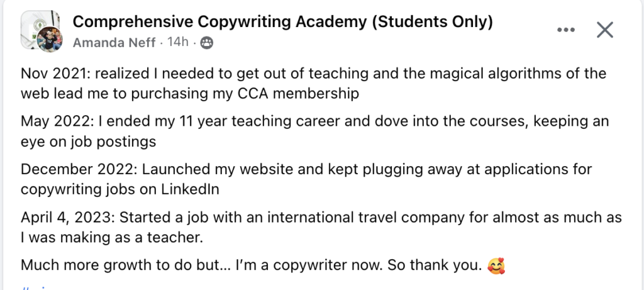Click the May 2022 paragraph text
Screen dimensions: 644x290
point(314,131)
